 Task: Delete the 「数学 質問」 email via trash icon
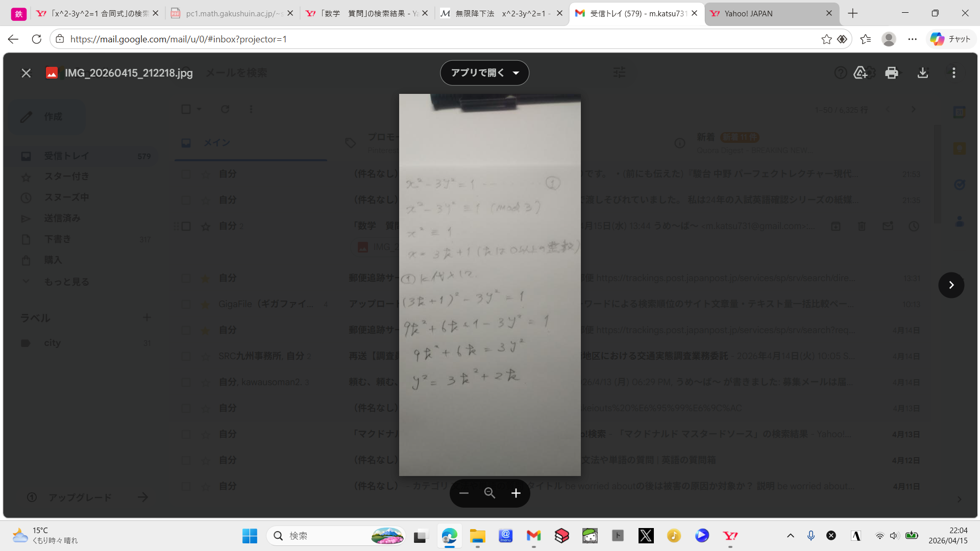[x=862, y=226]
